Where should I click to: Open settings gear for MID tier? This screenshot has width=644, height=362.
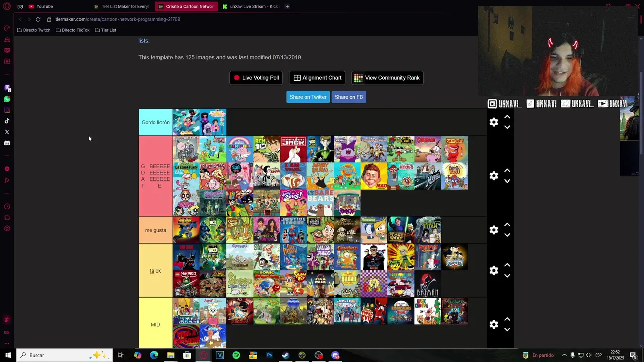[494, 324]
